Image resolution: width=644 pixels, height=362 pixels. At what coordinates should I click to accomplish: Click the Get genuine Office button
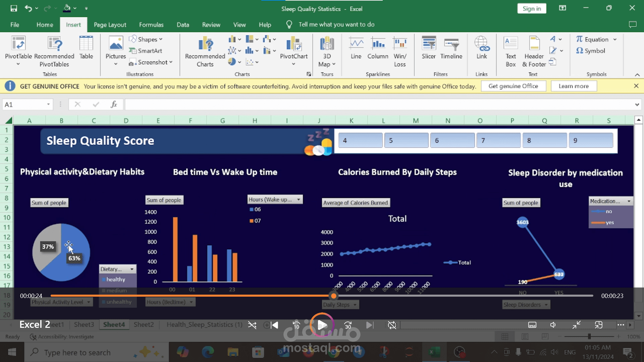(x=513, y=86)
